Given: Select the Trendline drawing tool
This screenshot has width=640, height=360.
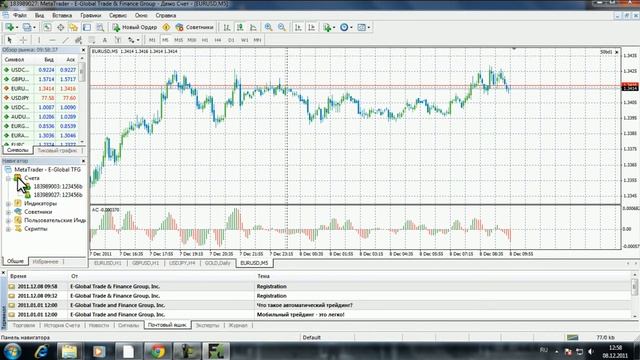Looking at the screenshot, I should click(x=65, y=40).
